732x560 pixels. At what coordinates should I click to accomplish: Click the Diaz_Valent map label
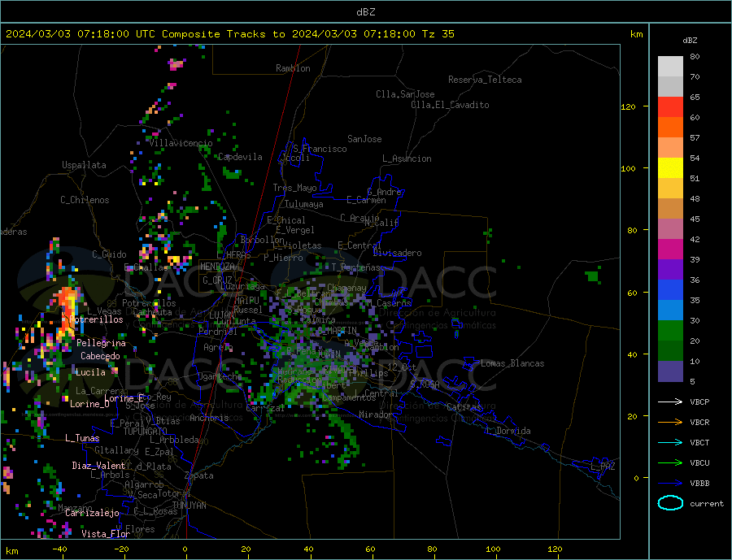pyautogui.click(x=98, y=466)
